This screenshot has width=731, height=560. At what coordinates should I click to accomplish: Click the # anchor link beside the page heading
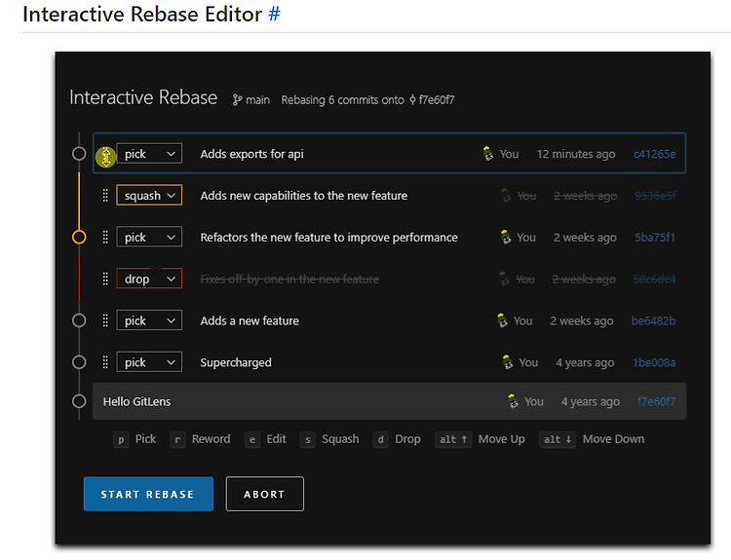275,14
